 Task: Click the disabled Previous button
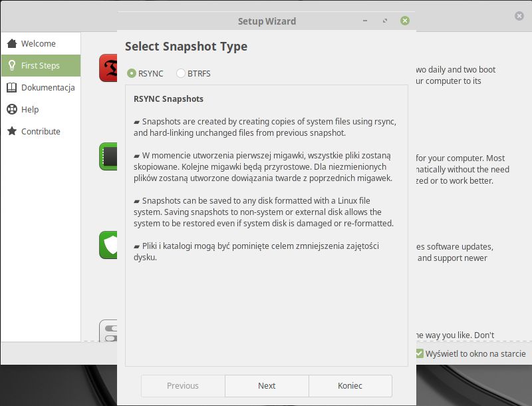coord(183,385)
